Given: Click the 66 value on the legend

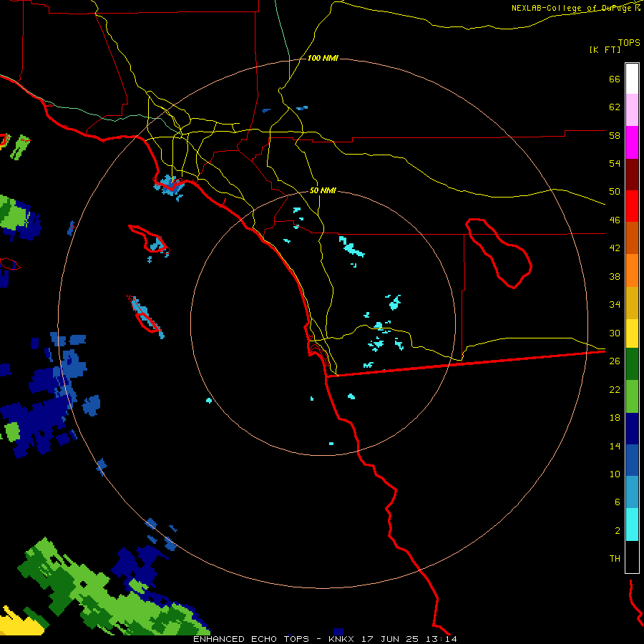Looking at the screenshot, I should tap(615, 79).
